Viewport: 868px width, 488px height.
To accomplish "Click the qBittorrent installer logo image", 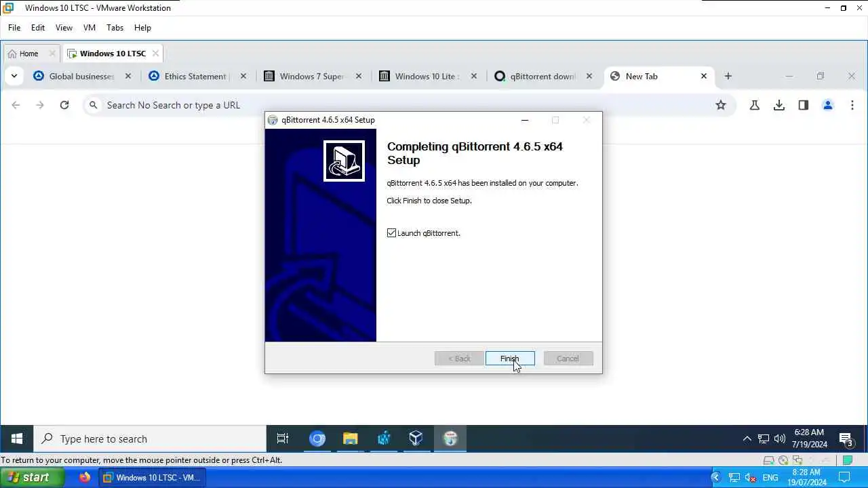I will 344,161.
